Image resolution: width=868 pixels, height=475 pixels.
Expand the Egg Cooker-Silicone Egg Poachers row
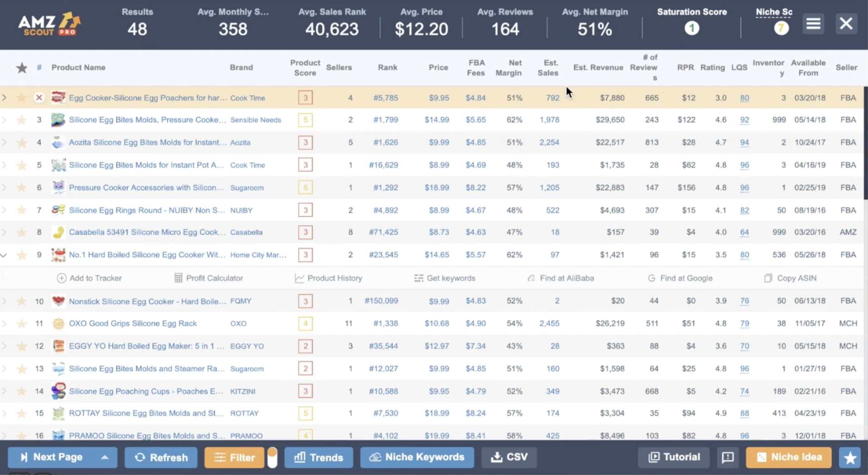(x=4, y=98)
